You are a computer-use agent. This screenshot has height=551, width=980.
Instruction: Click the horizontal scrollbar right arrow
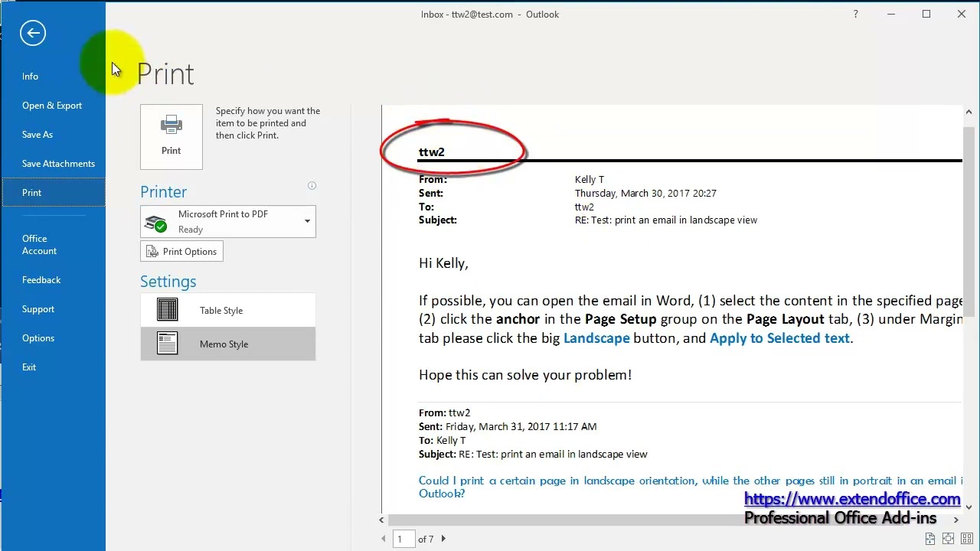coord(955,520)
